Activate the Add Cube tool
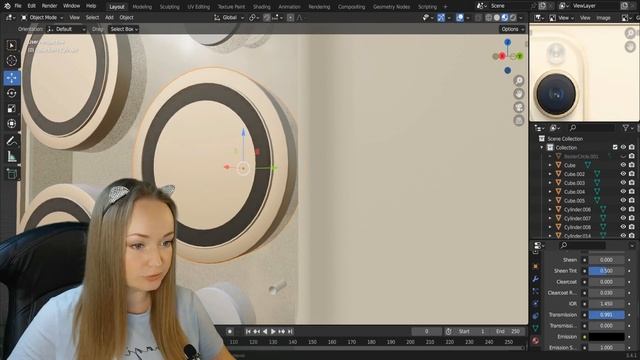This screenshot has height=360, width=640. (x=11, y=174)
